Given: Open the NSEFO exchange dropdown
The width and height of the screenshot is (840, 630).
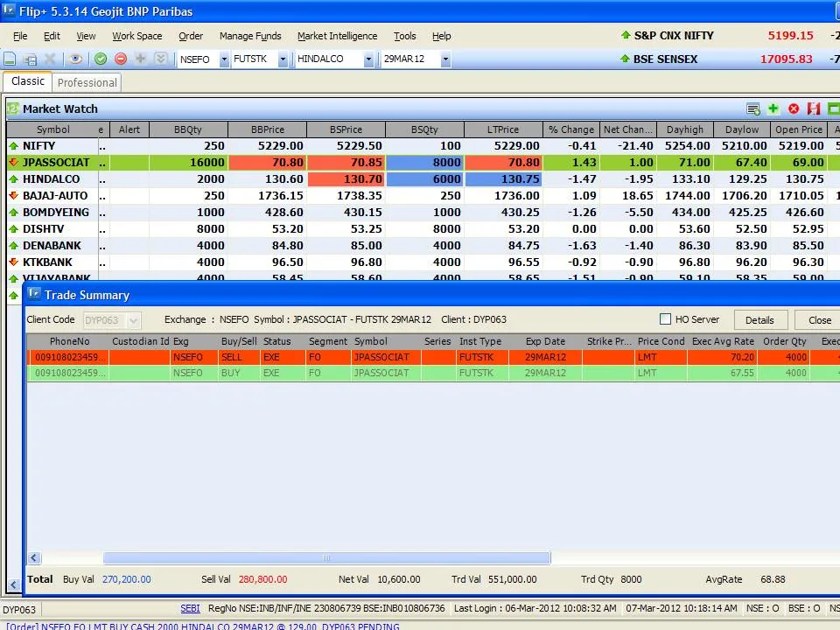Looking at the screenshot, I should point(225,59).
